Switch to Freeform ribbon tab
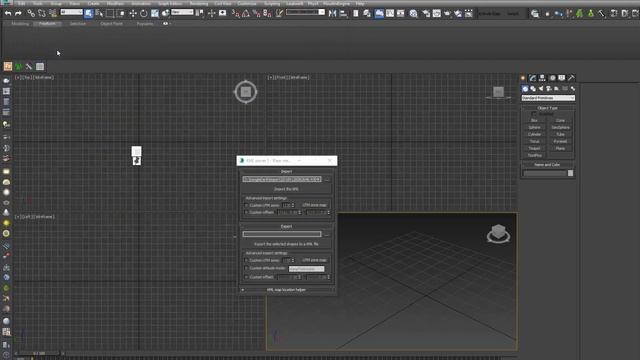Screen dimensions: 640x360 pyautogui.click(x=47, y=24)
